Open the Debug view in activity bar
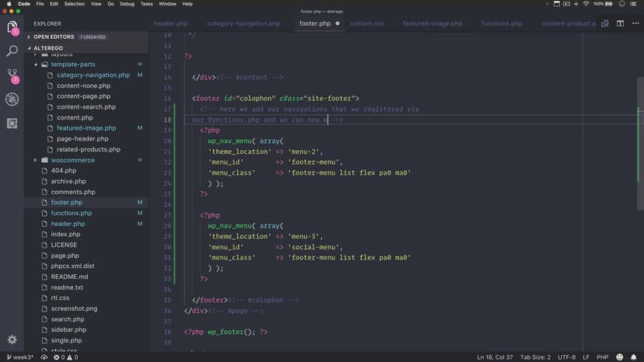Image resolution: width=644 pixels, height=362 pixels. [x=12, y=99]
